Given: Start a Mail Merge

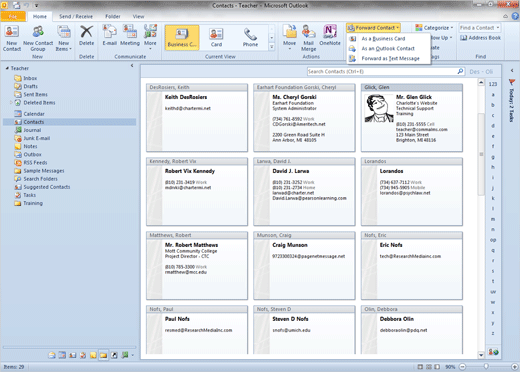Looking at the screenshot, I should pyautogui.click(x=309, y=38).
